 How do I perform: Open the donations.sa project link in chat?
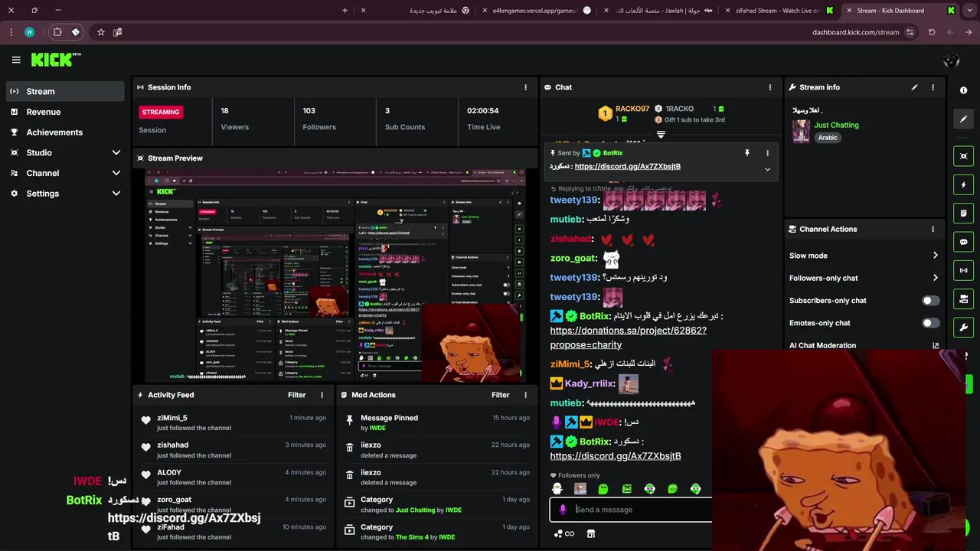(x=628, y=337)
